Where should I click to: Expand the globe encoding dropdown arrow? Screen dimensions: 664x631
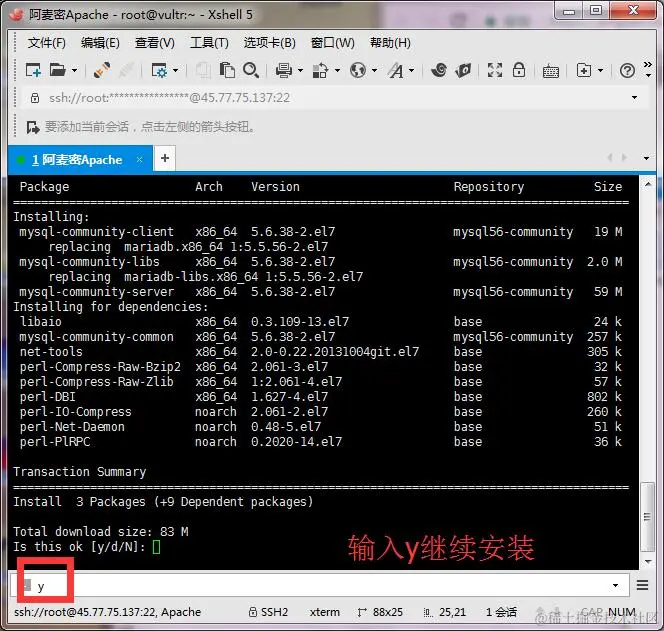point(374,70)
